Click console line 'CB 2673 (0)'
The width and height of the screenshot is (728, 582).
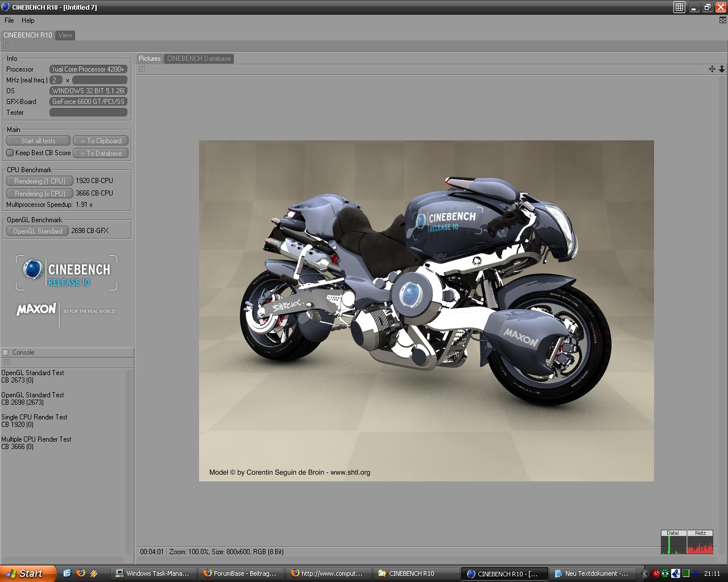[17, 380]
